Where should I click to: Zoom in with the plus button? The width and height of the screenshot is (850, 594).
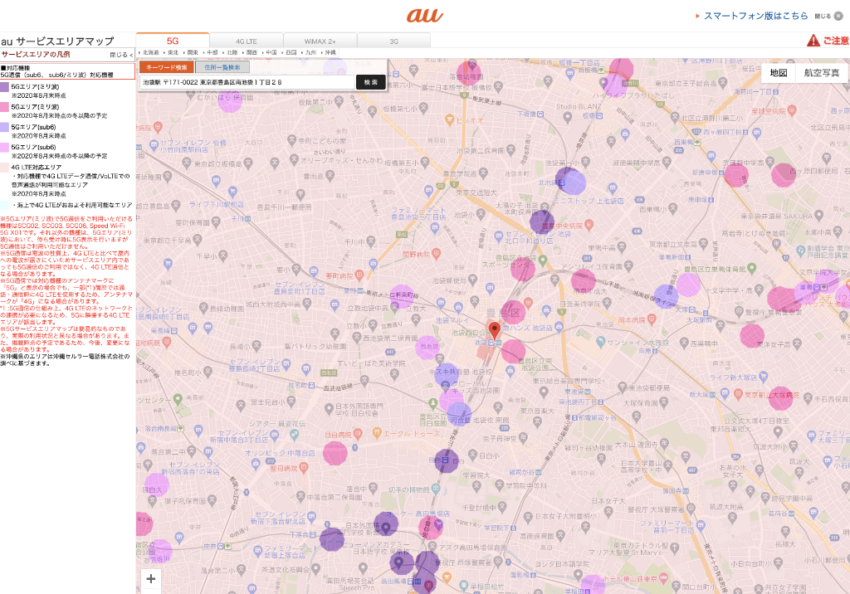151,578
